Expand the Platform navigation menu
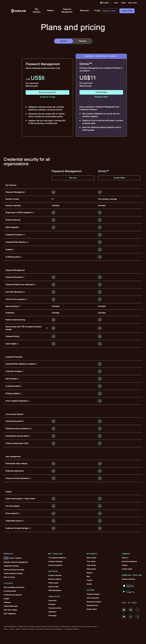 tap(50, 10)
